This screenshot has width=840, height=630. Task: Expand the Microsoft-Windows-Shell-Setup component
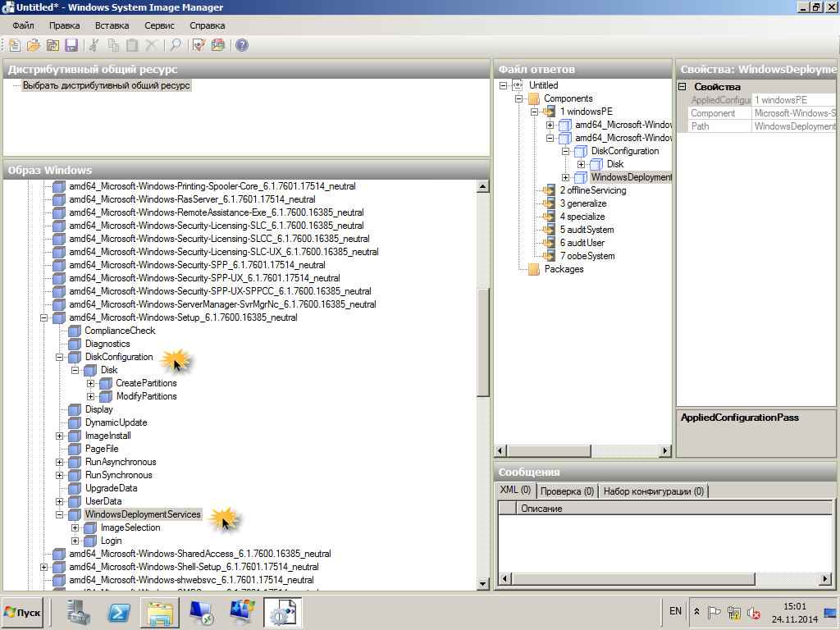click(x=44, y=568)
